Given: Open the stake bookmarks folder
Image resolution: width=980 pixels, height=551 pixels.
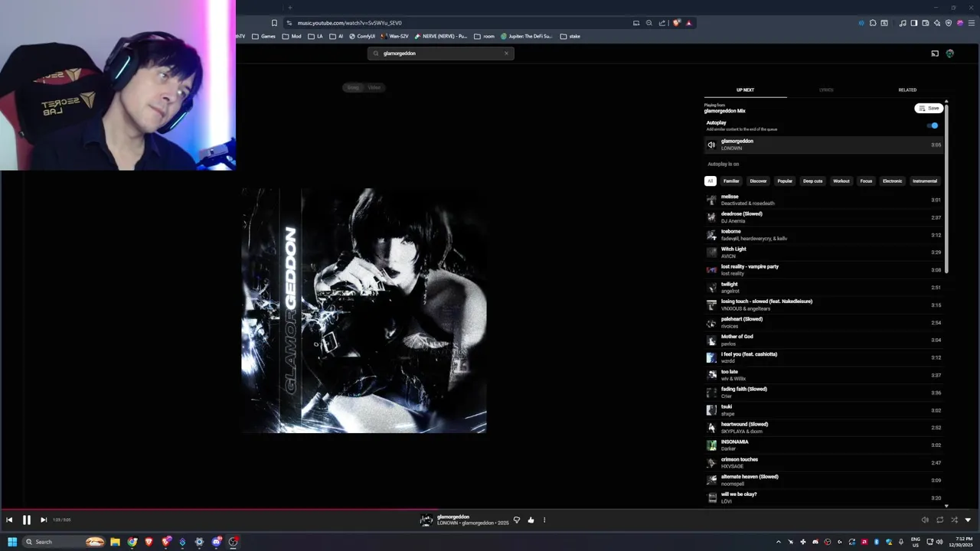Looking at the screenshot, I should [x=570, y=36].
